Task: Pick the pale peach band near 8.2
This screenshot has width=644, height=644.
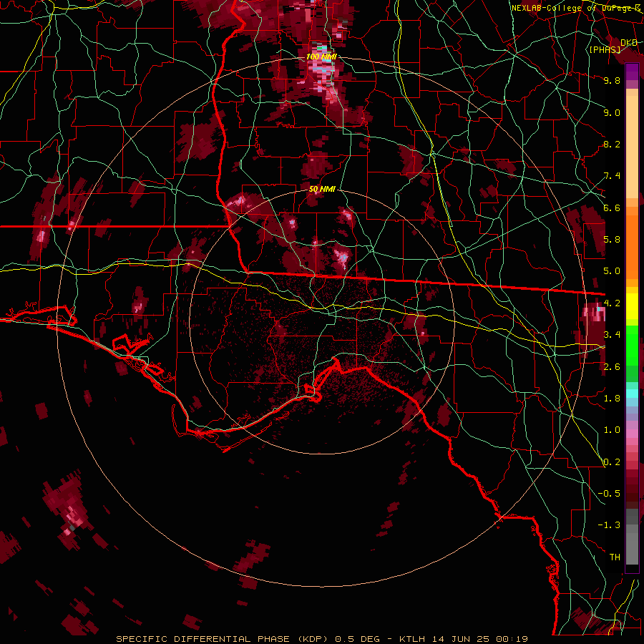Action: click(632, 148)
